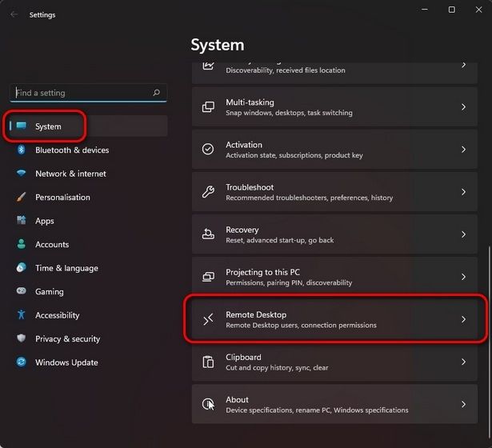Image resolution: width=492 pixels, height=448 pixels.
Task: Click the Network & internet wifi icon
Action: pyautogui.click(x=21, y=174)
